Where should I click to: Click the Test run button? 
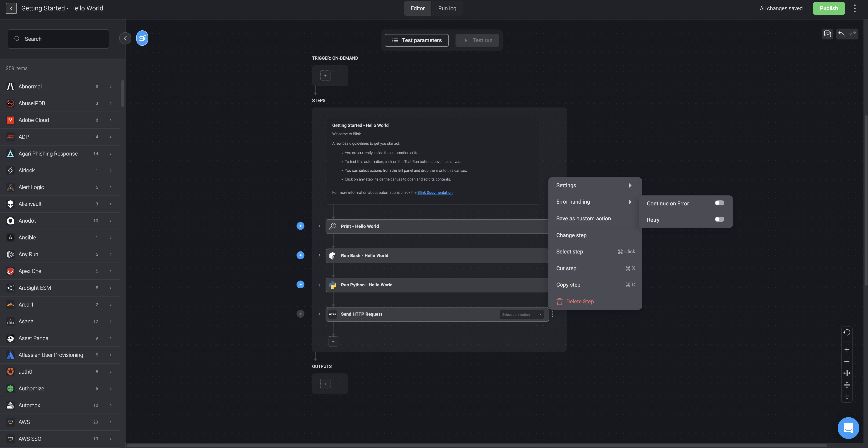click(477, 41)
